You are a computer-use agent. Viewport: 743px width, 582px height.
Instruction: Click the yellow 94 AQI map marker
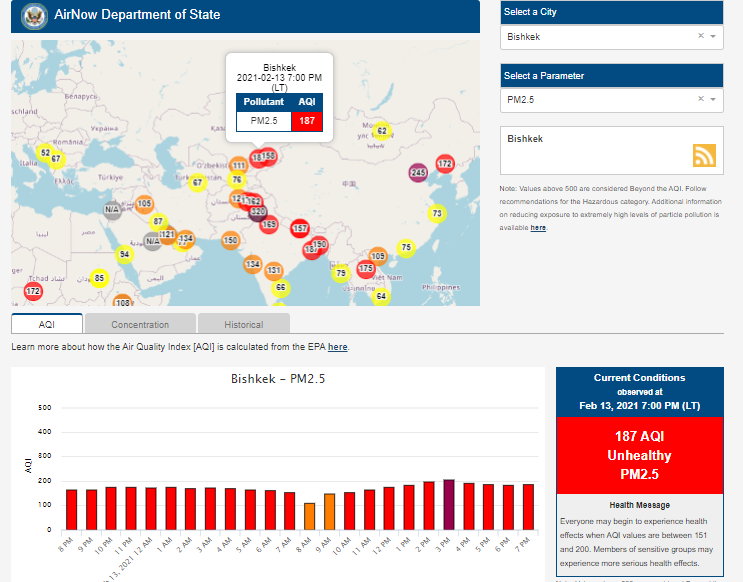tap(124, 254)
